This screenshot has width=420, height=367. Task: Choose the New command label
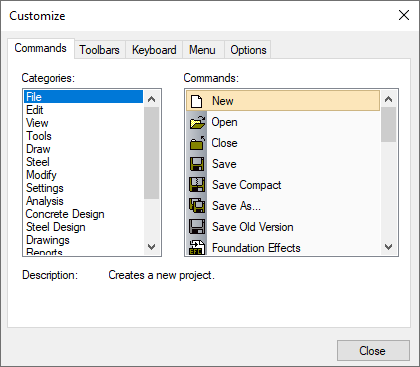click(223, 101)
